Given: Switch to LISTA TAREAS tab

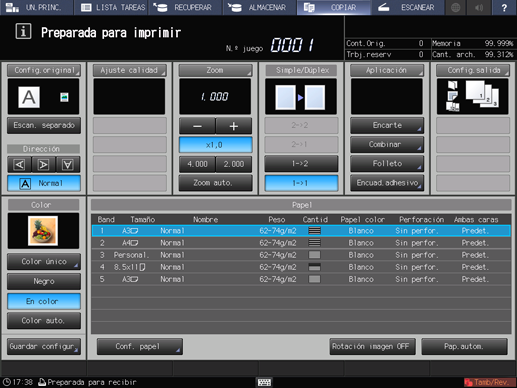Looking at the screenshot, I should 111,7.
